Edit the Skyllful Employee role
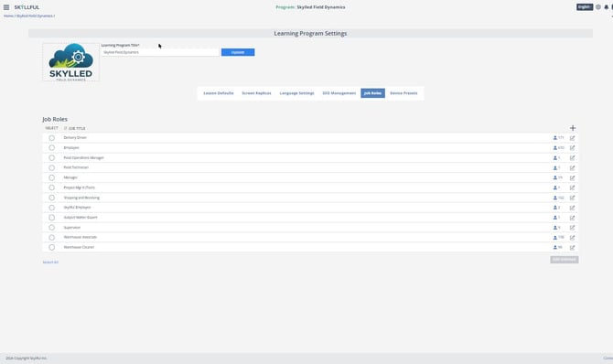613x364 pixels. (572, 208)
